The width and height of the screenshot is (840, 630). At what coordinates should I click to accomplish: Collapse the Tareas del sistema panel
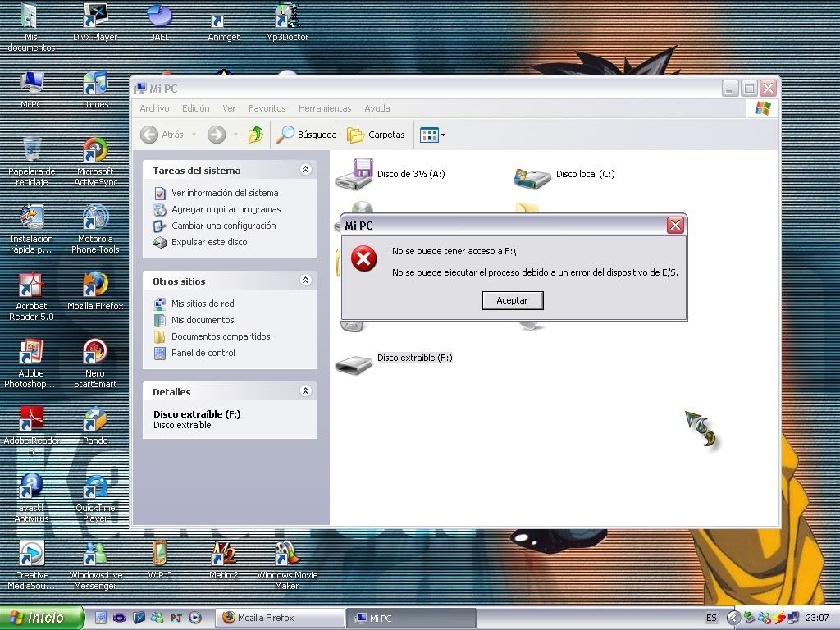[x=305, y=170]
